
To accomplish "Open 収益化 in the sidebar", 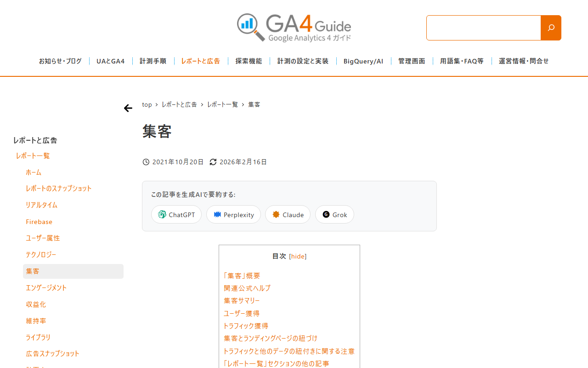I will pyautogui.click(x=36, y=305).
